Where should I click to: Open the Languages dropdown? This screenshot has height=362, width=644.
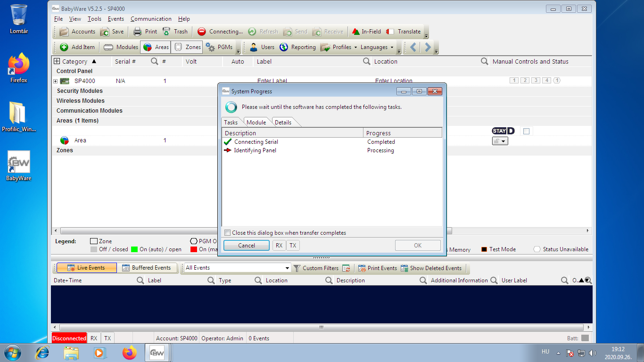tap(377, 47)
